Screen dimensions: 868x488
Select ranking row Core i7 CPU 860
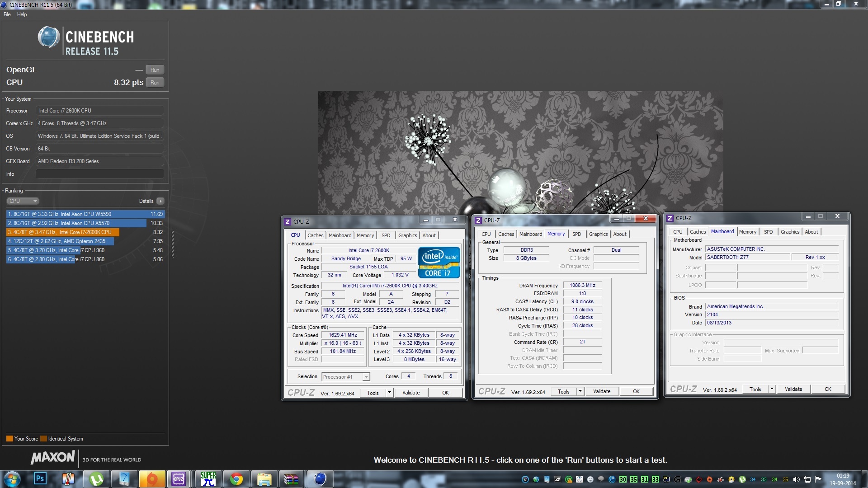tap(85, 259)
